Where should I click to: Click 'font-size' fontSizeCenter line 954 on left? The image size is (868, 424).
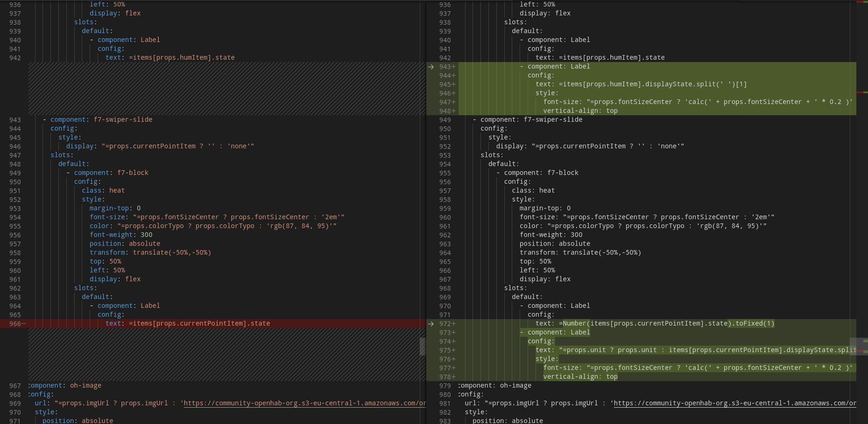217,217
